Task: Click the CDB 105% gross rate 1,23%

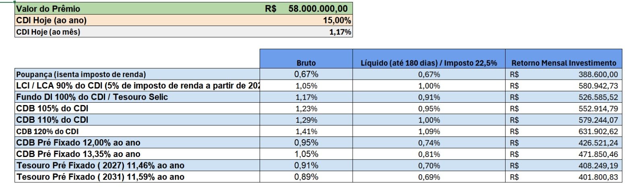Action: click(306, 109)
